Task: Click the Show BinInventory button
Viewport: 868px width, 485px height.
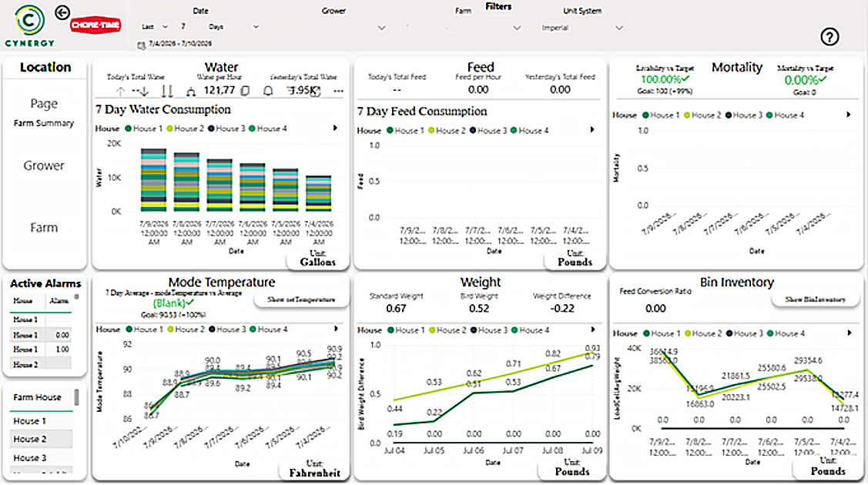Action: 816,299
